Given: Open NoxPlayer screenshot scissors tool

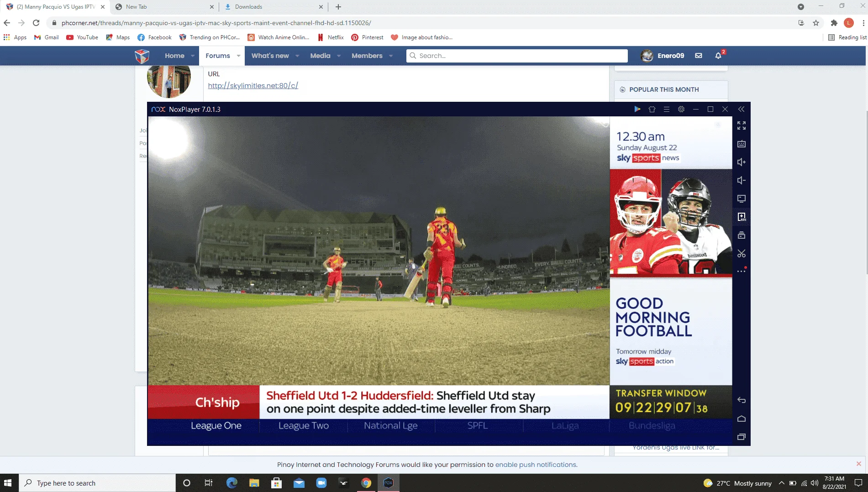Looking at the screenshot, I should pyautogui.click(x=742, y=253).
